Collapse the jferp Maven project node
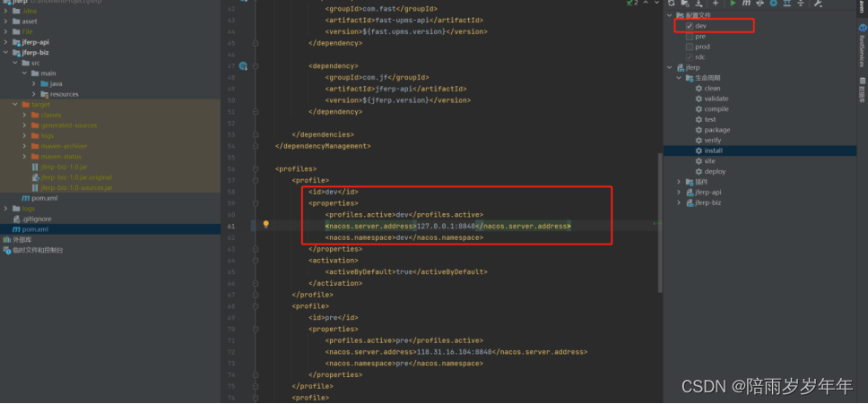The height and width of the screenshot is (404, 868). 670,67
